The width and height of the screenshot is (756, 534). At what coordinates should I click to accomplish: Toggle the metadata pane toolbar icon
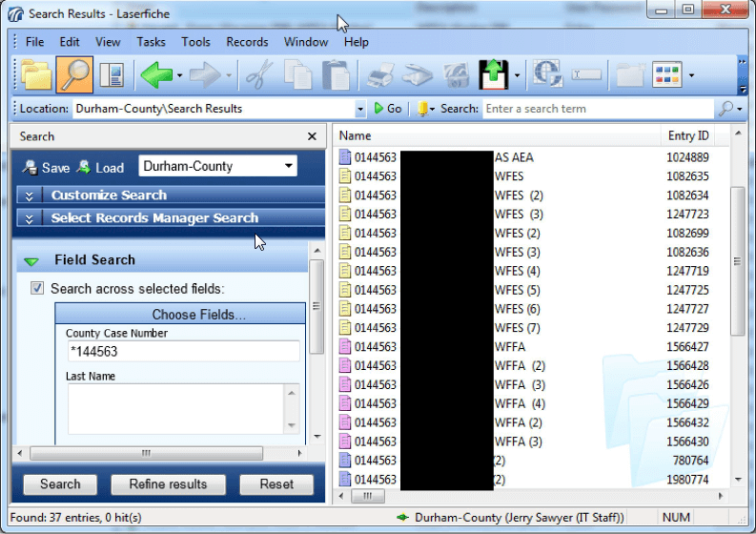point(112,75)
